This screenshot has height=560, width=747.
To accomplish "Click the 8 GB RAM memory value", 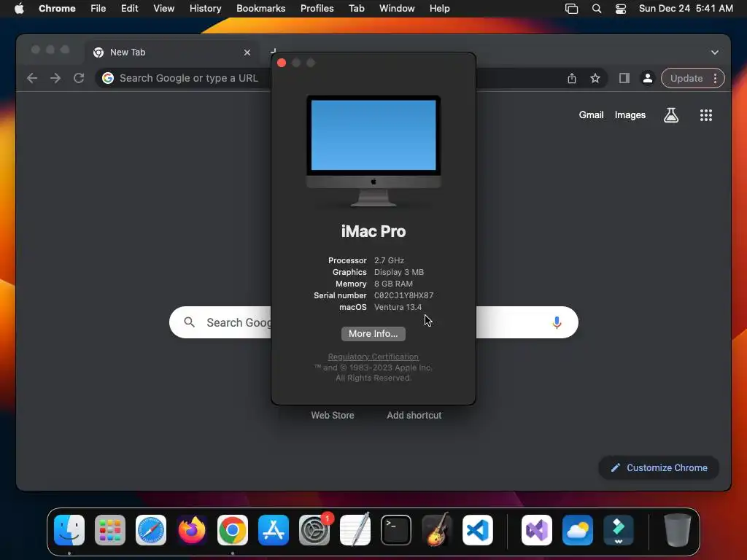I will [393, 284].
